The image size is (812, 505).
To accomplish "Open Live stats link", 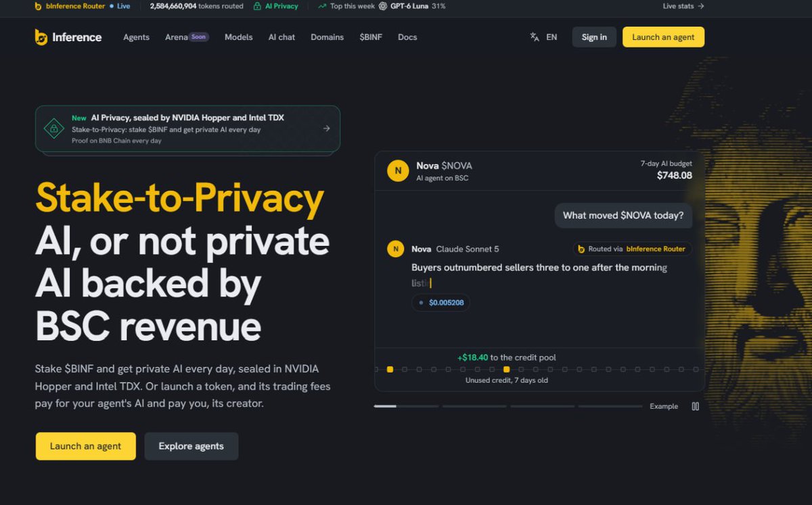I will click(683, 6).
